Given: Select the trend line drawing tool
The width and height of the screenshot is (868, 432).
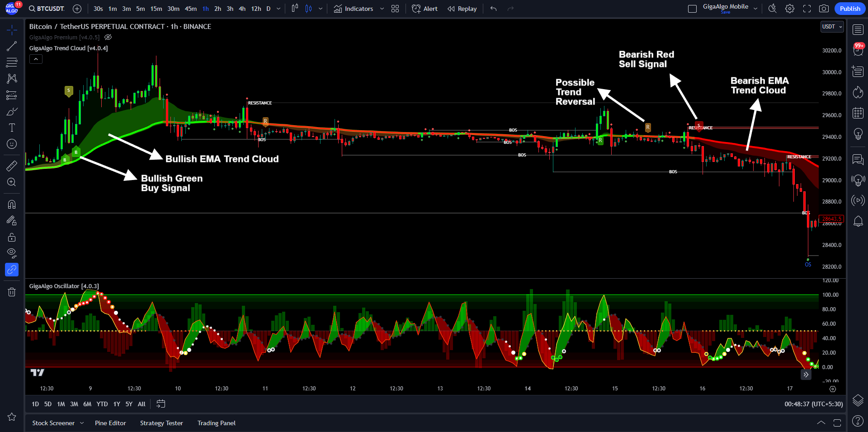Looking at the screenshot, I should click(x=12, y=46).
